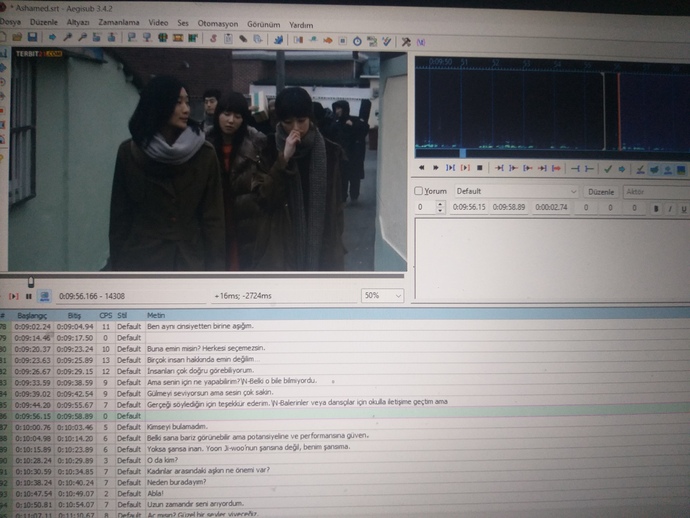The image size is (690, 518).
Task: Toggle audio auto-scroll button
Action: [668, 170]
